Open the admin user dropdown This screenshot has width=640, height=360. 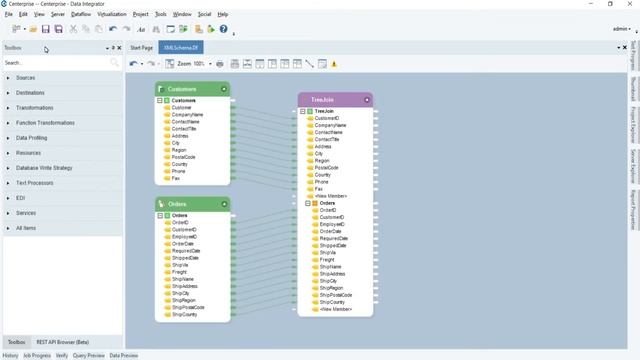click(621, 29)
